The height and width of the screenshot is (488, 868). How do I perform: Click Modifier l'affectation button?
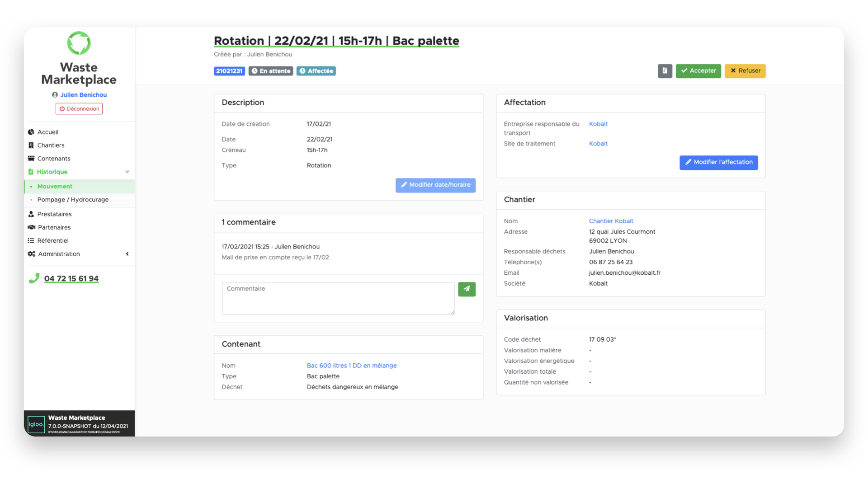(718, 162)
